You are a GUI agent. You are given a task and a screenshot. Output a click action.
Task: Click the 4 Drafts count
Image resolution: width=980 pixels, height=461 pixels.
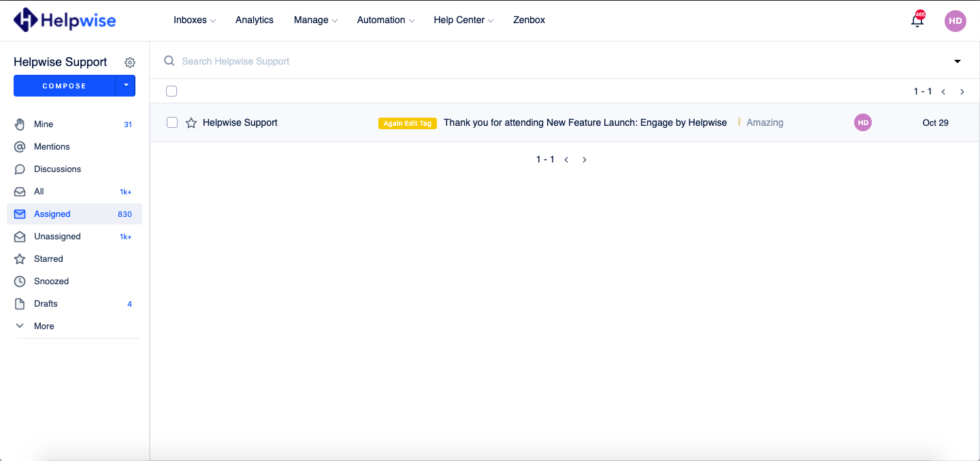(x=130, y=304)
